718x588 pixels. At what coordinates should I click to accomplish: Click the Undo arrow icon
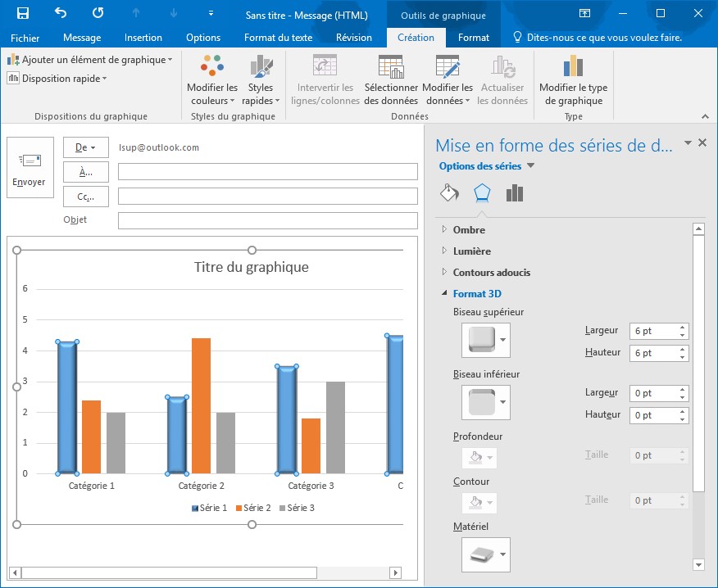pyautogui.click(x=61, y=13)
